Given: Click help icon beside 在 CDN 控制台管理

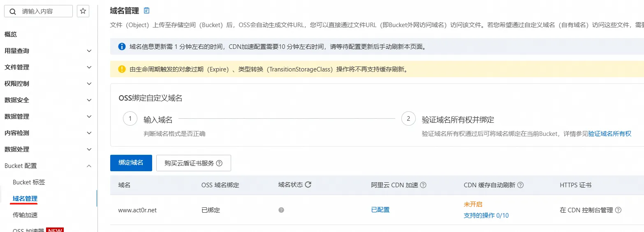Looking at the screenshot, I should coord(618,210).
